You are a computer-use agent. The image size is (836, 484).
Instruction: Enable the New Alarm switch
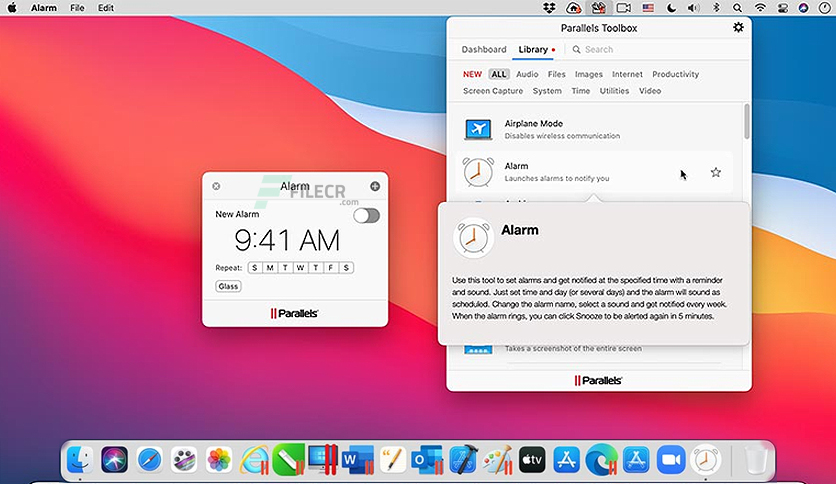click(x=366, y=215)
